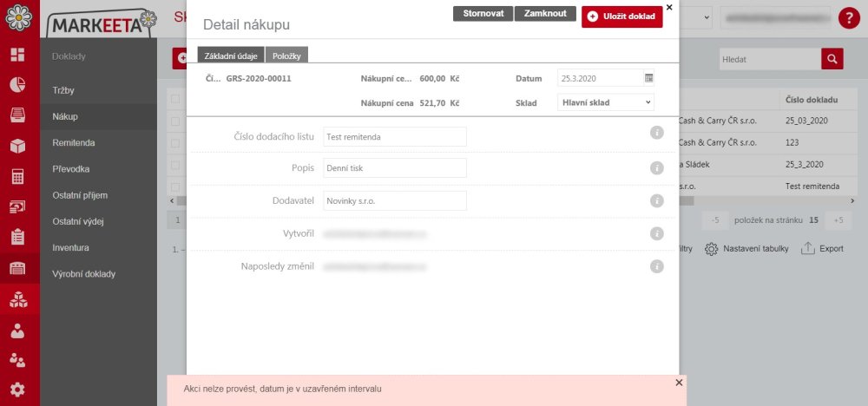Viewport: 868px width, 406px height.
Task: Click info icon for Číslo dodacího listu
Action: coord(656,133)
